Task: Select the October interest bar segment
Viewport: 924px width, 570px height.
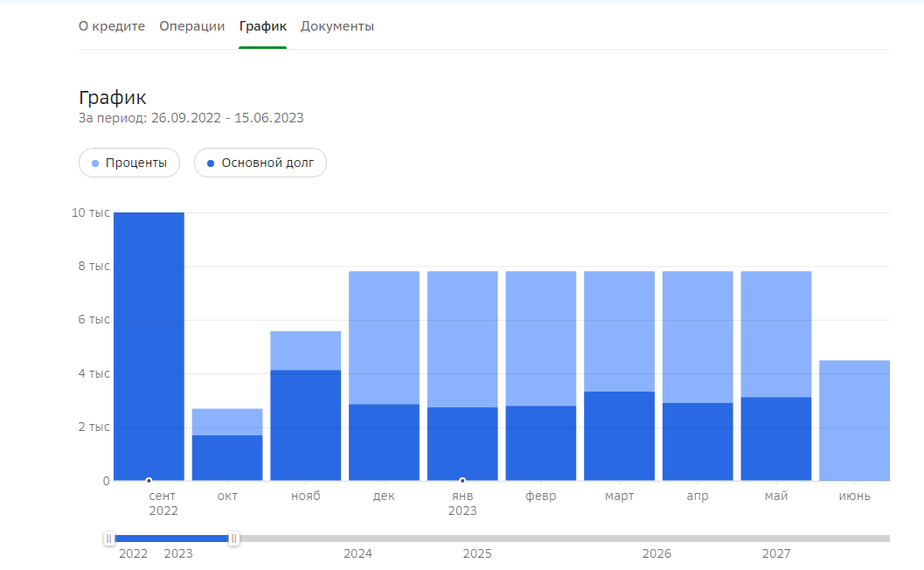Action: tap(227, 422)
